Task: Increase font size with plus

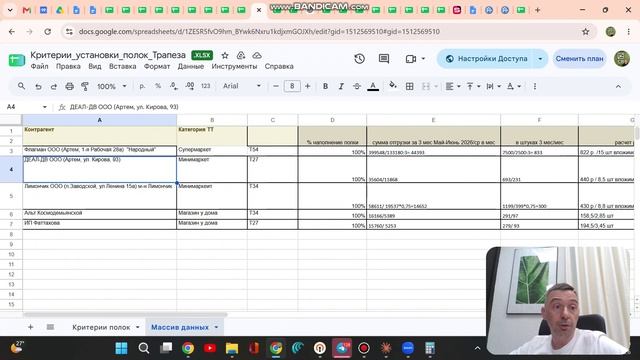Action: 307,86
